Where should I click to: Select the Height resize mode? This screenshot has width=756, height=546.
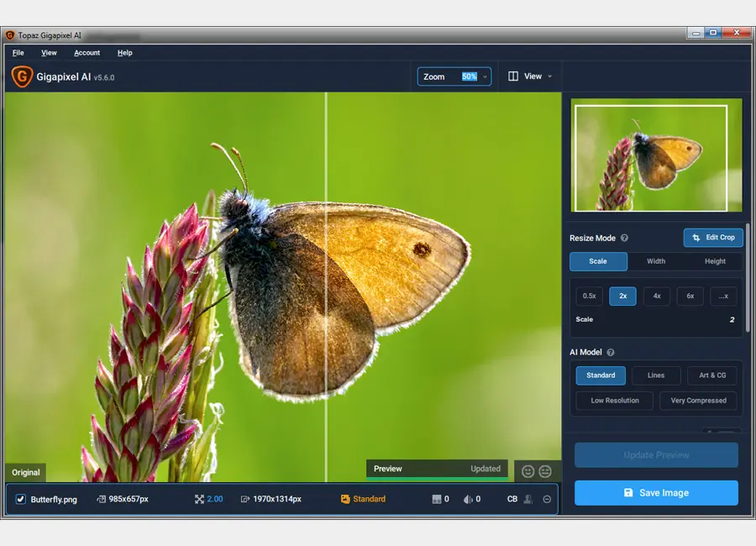coord(714,261)
